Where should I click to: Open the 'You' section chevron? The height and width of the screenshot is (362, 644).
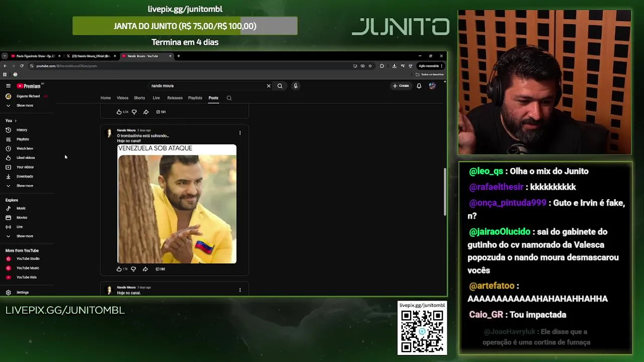16,121
